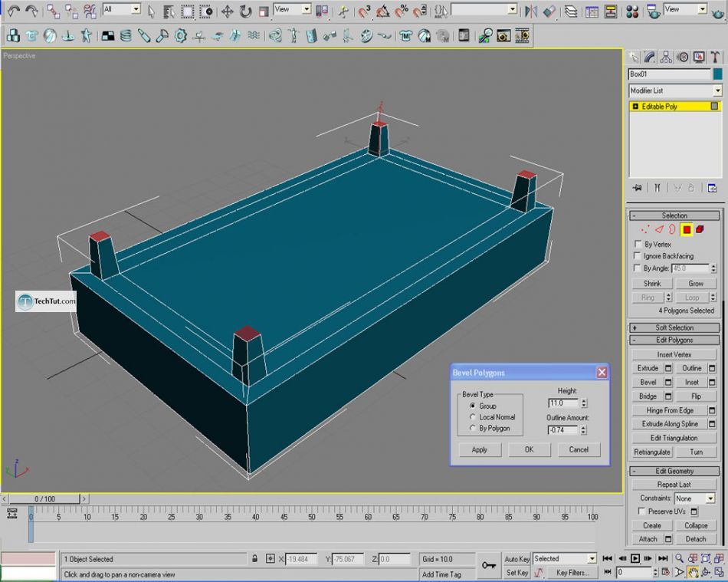Screen dimensions: 728x582
Task: Click the Inset button
Action: [692, 383]
